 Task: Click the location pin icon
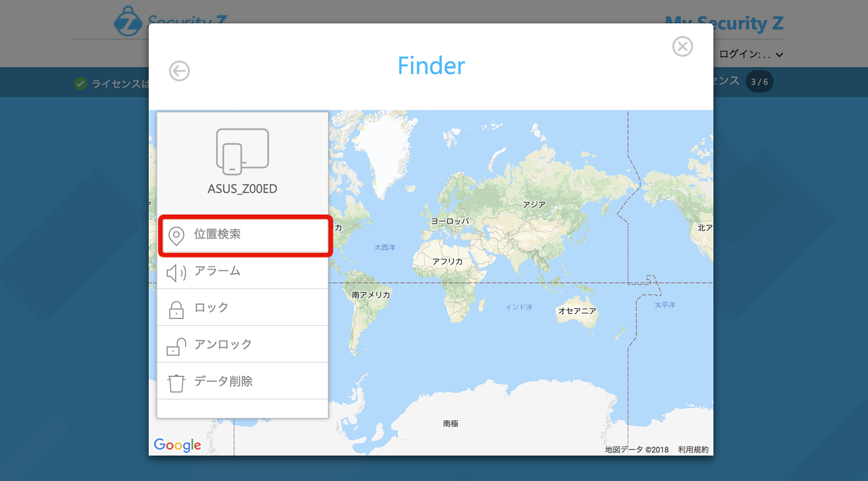click(176, 235)
